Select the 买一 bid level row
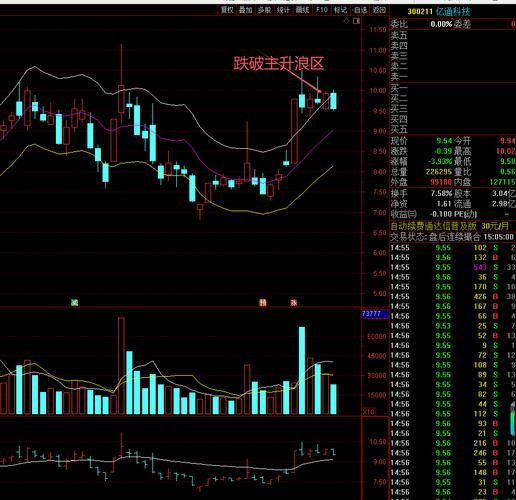516x500 pixels. click(x=453, y=88)
